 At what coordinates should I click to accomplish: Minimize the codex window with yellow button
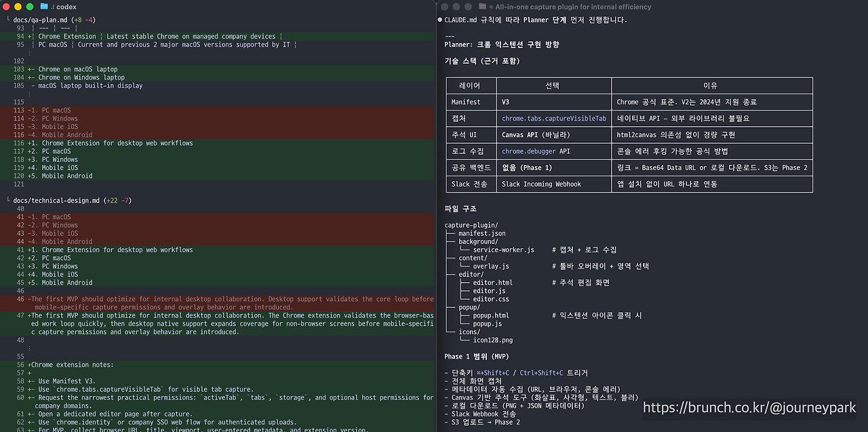18,6
